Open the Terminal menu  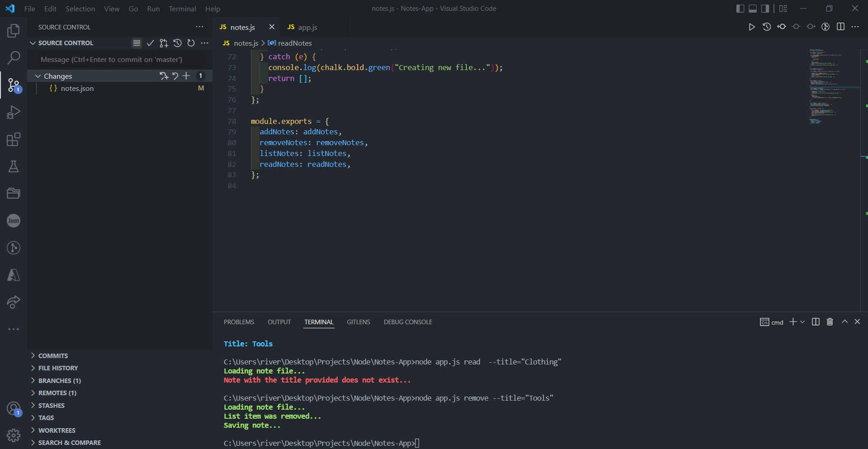click(182, 9)
